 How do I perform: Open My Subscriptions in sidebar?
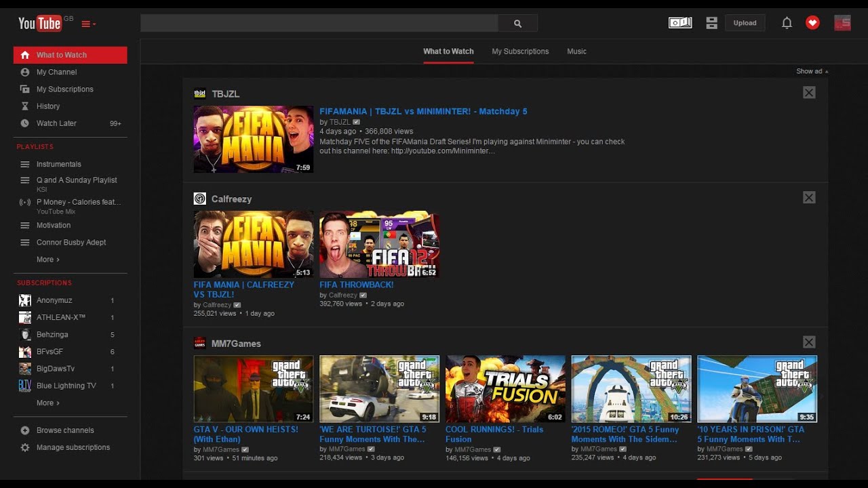[70, 89]
